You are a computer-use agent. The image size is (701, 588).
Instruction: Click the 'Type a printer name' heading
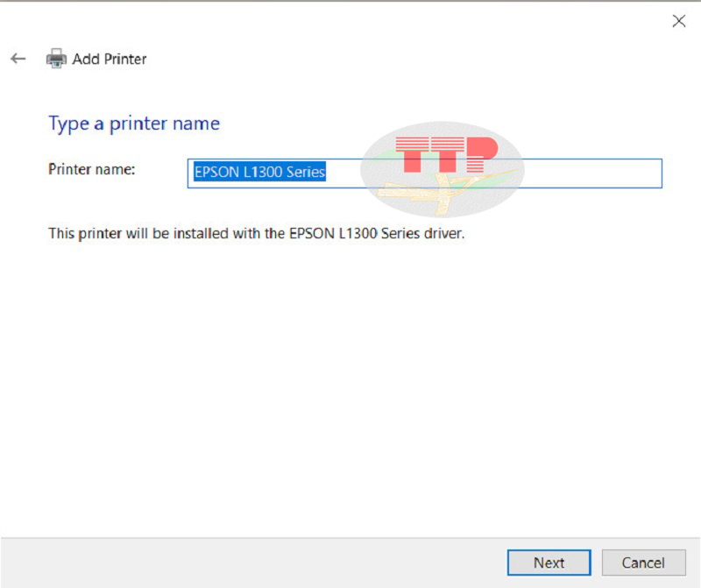click(134, 124)
